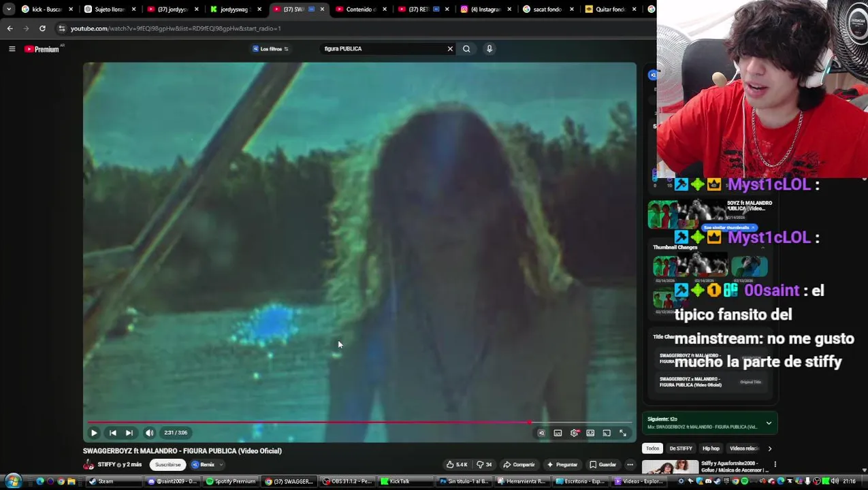Skip to the next video
Viewport: 868px width, 490px height.
[129, 433]
